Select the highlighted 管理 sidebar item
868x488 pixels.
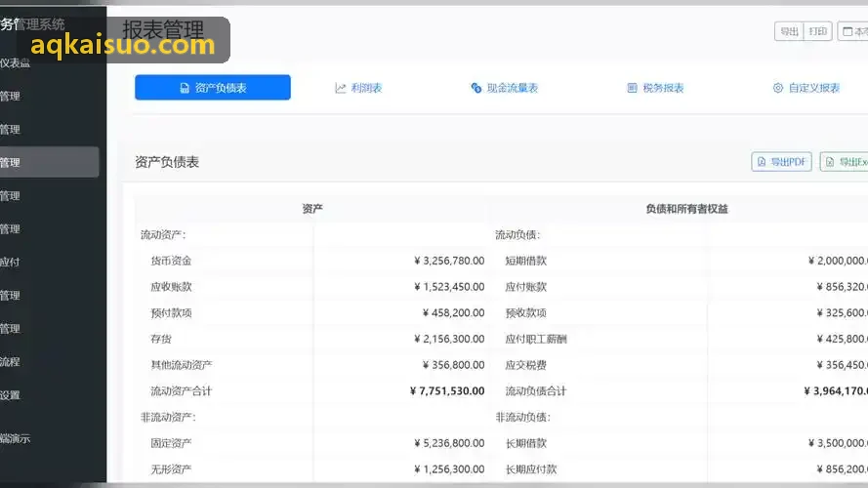[x=49, y=162]
